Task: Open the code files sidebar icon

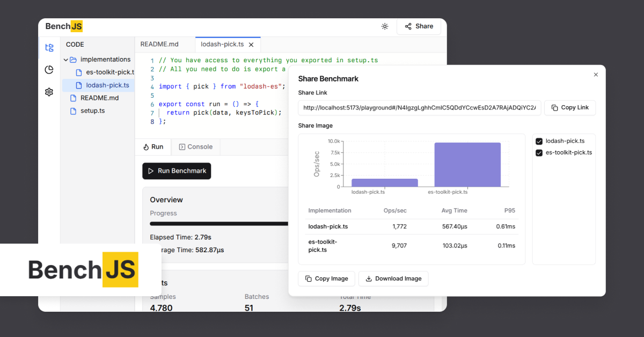Action: coord(49,48)
